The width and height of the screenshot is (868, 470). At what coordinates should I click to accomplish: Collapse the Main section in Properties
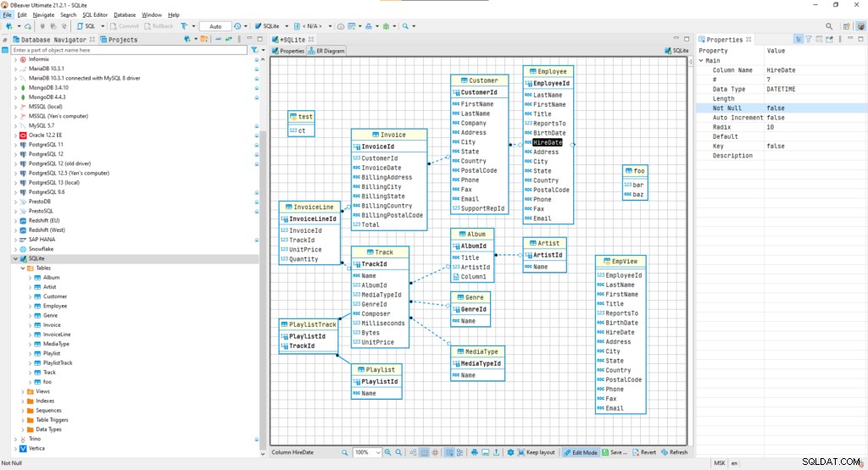point(701,61)
